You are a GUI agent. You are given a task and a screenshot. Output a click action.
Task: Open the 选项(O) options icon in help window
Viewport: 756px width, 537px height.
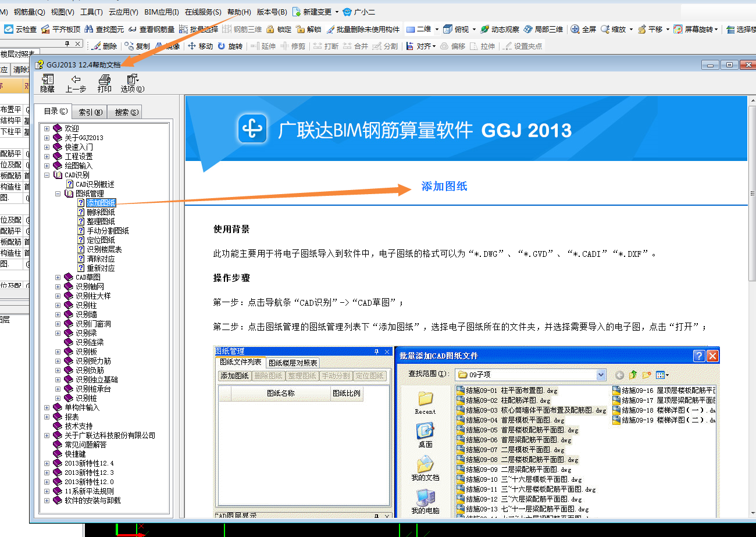(x=133, y=83)
